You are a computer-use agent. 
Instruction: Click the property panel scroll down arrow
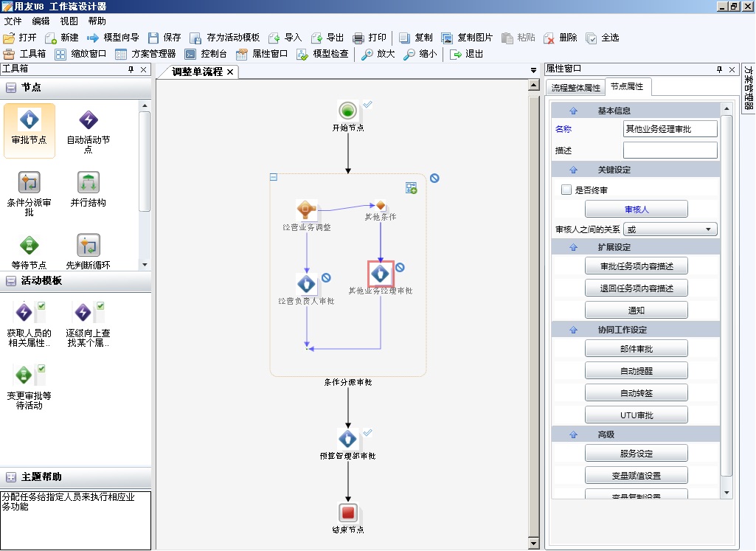[x=727, y=493]
